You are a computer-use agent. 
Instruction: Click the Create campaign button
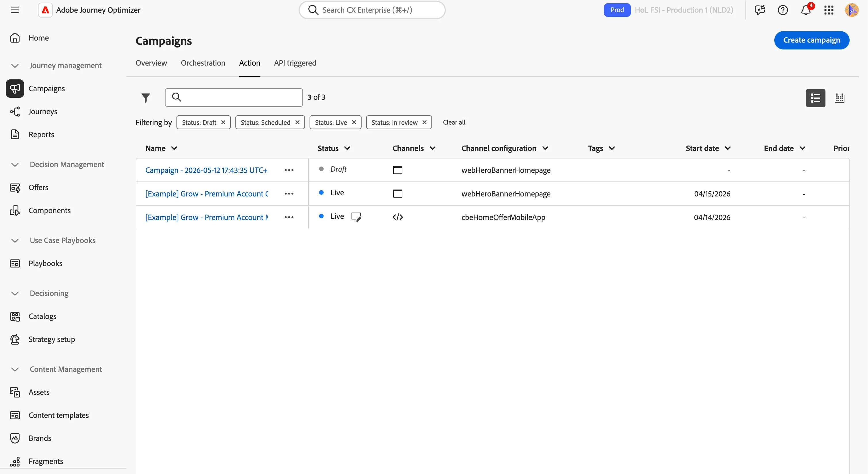tap(811, 40)
